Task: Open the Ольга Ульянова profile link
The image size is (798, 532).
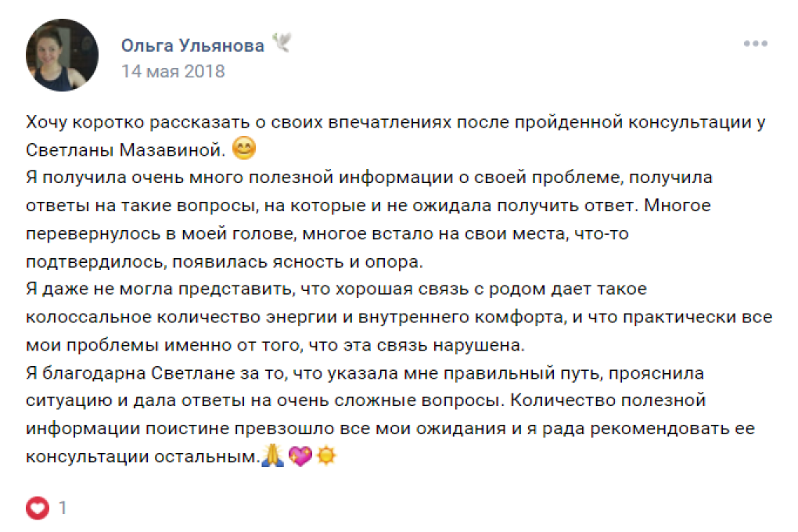Action: [x=192, y=45]
